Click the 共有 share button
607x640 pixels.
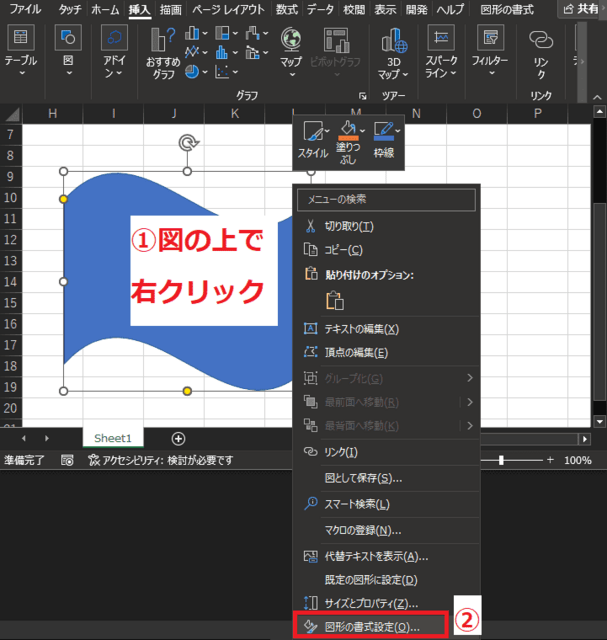coord(581,9)
